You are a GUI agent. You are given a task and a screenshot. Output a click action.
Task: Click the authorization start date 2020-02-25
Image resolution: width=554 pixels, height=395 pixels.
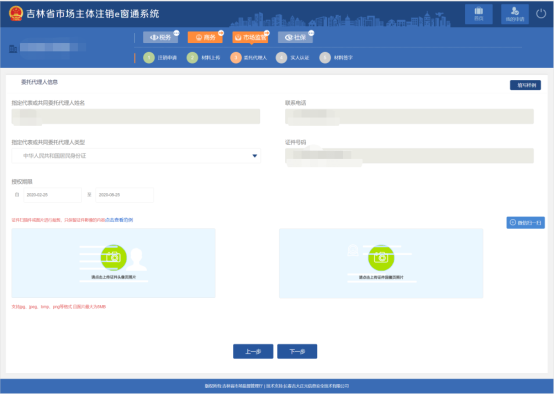[x=52, y=195]
